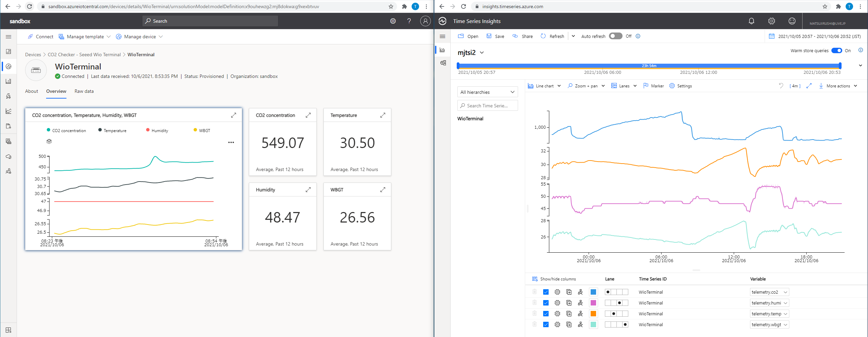Open the Dashboard icon in IoT Central sidebar

8,51
